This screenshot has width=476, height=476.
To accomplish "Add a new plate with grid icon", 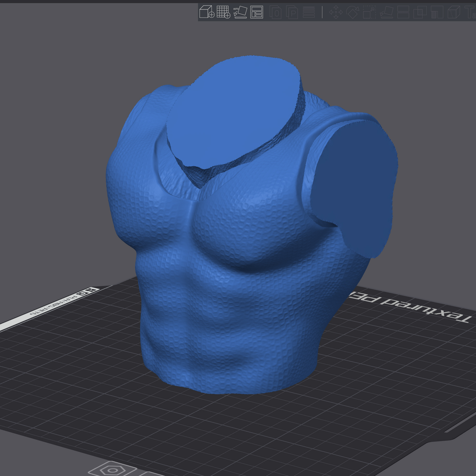I will (x=223, y=12).
